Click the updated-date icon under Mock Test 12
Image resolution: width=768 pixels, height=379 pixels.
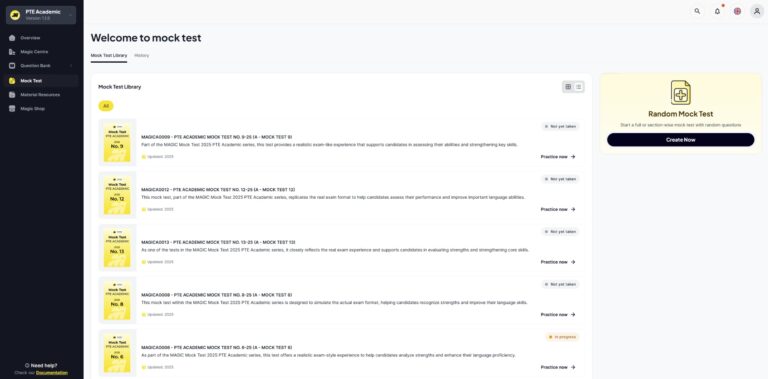[x=144, y=209]
